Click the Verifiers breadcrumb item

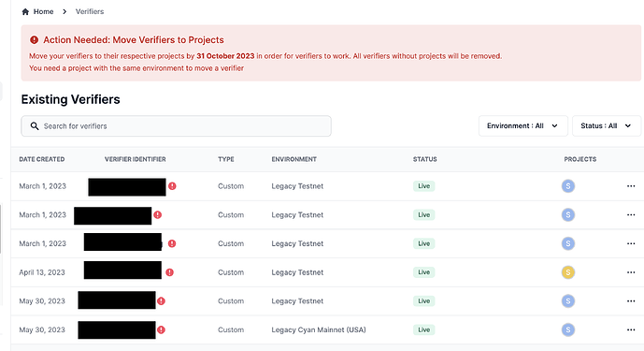(x=90, y=11)
